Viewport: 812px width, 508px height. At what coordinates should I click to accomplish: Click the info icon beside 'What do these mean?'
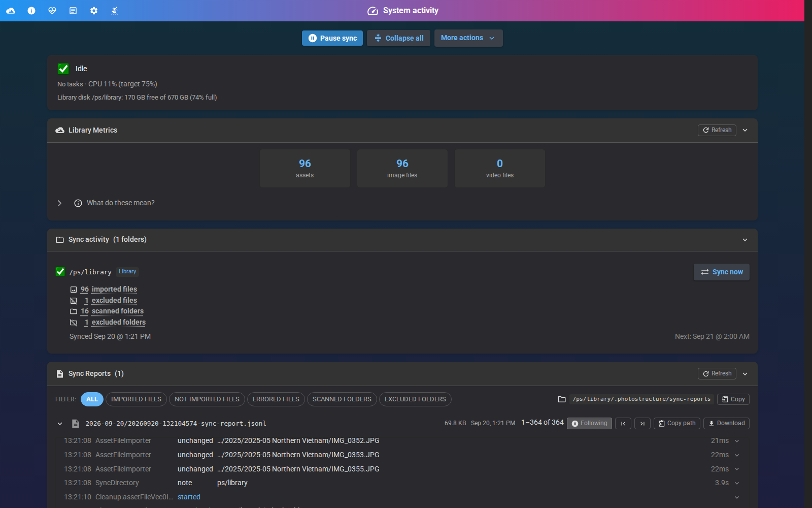click(x=78, y=203)
